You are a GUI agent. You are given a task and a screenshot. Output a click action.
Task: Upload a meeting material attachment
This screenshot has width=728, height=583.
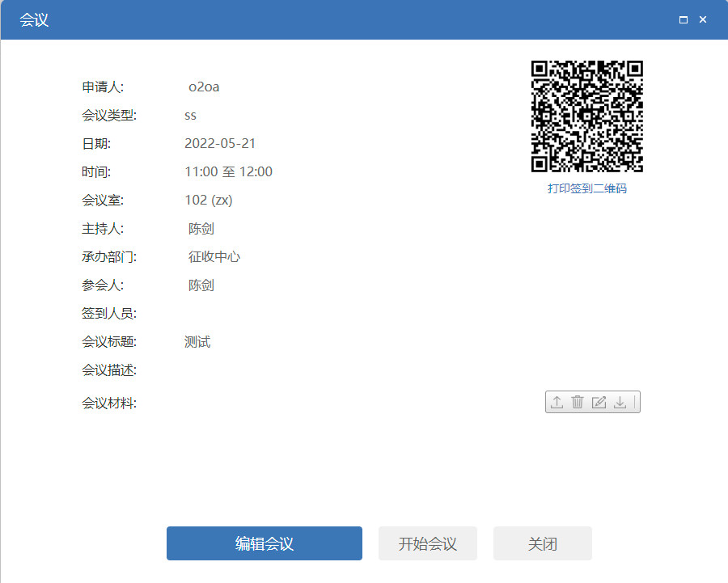click(x=557, y=402)
